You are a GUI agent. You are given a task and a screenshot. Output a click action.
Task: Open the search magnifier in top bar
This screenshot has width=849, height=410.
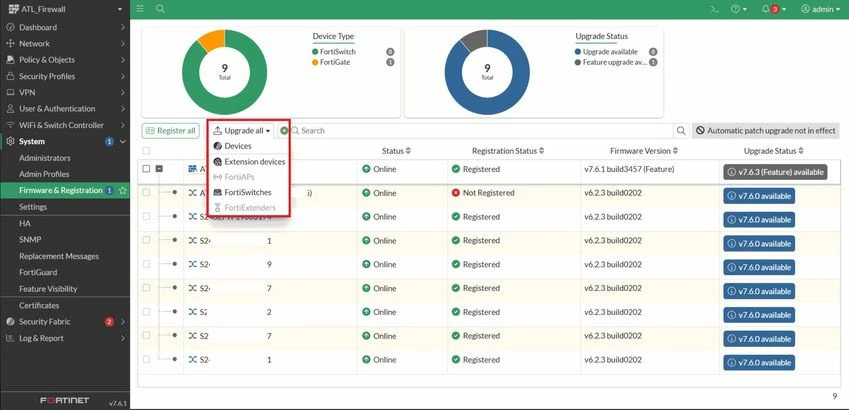160,9
